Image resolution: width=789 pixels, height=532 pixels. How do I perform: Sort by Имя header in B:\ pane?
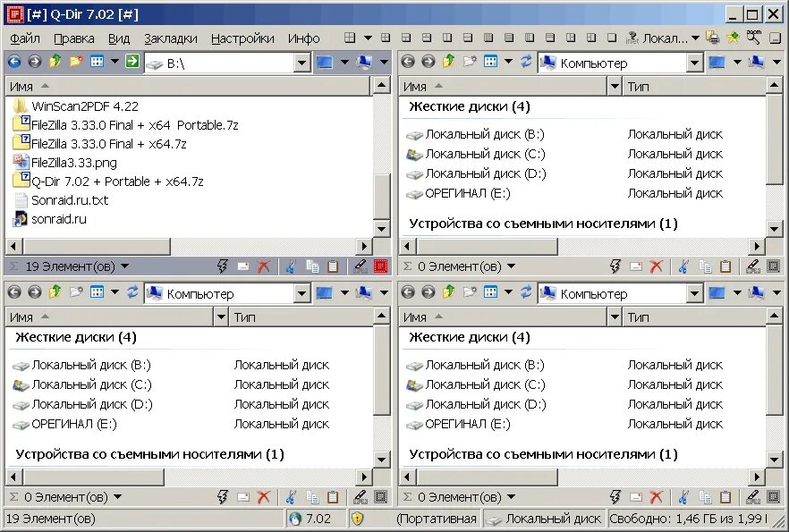point(188,87)
